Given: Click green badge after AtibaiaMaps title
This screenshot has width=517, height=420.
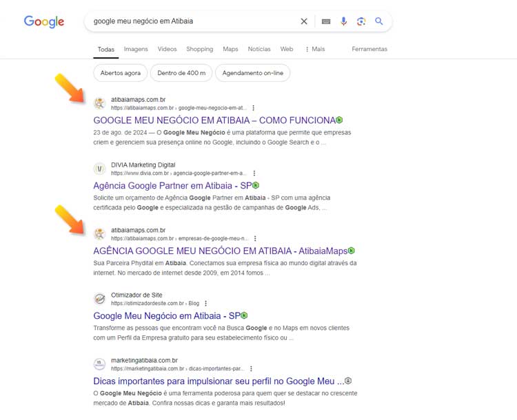Looking at the screenshot, I should pos(351,251).
